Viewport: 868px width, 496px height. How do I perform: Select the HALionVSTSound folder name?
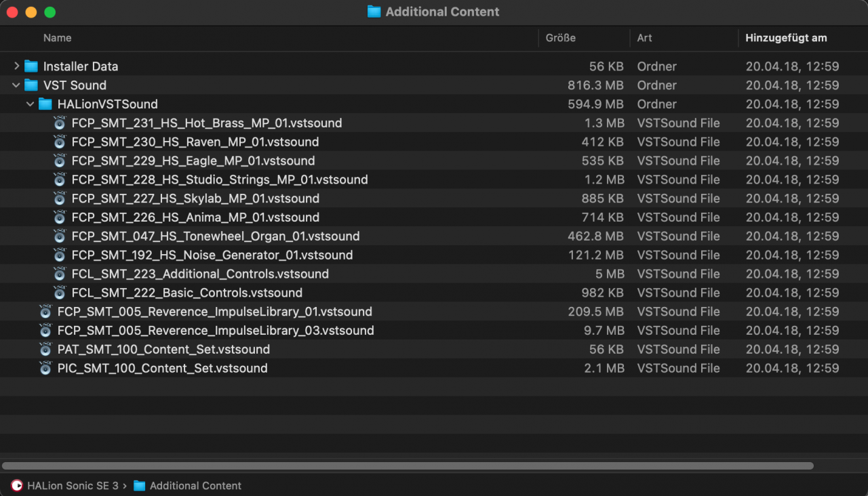coord(108,104)
